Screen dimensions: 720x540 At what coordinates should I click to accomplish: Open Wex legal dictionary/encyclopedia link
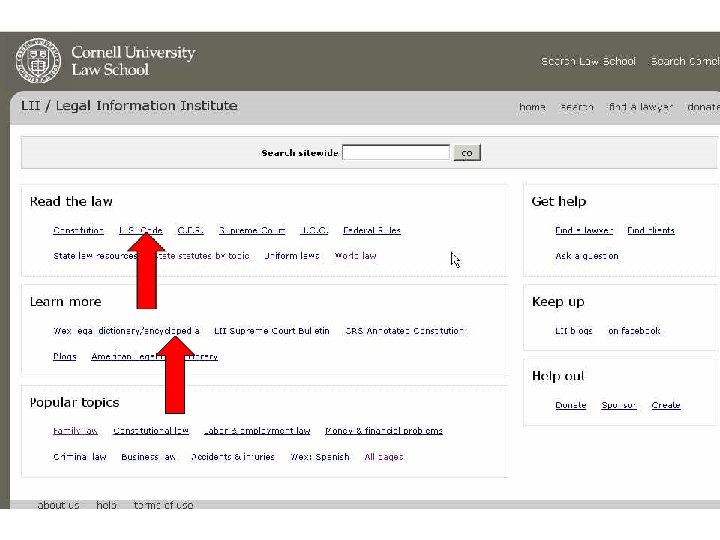pos(126,331)
